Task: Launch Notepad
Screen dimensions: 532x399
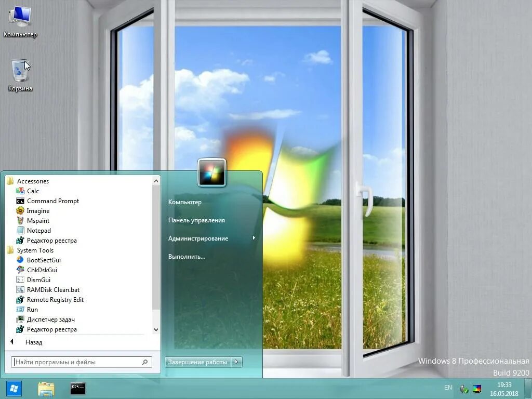Action: click(38, 230)
